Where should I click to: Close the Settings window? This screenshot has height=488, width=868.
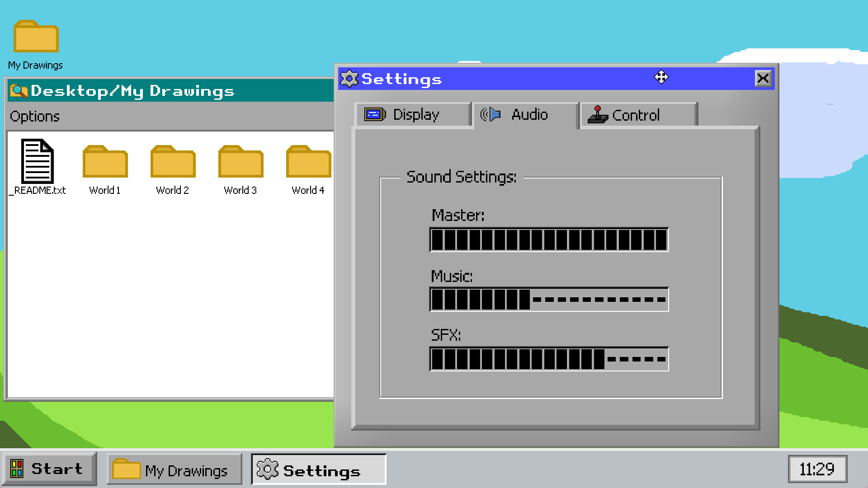click(763, 79)
